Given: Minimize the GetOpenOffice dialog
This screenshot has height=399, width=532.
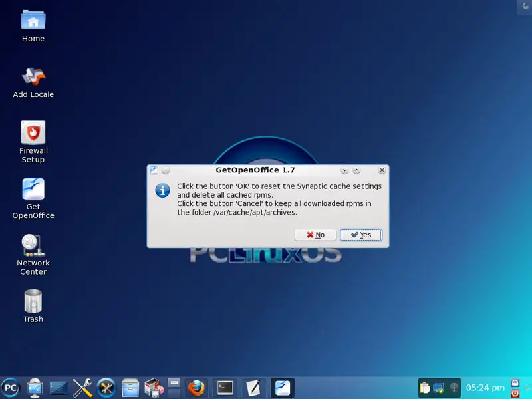Looking at the screenshot, I should [344, 170].
